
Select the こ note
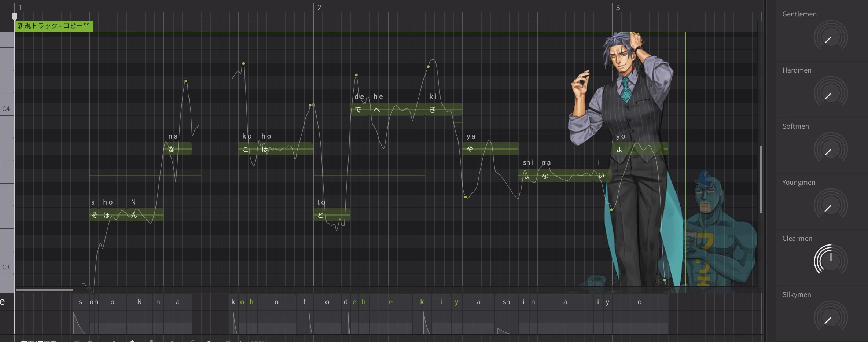(x=248, y=149)
